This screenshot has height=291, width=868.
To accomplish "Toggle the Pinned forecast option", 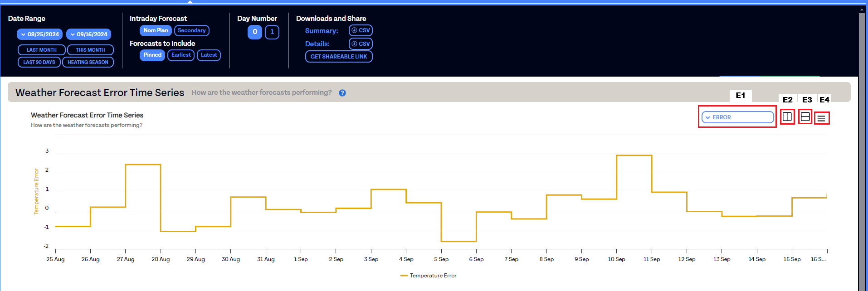I will (152, 55).
